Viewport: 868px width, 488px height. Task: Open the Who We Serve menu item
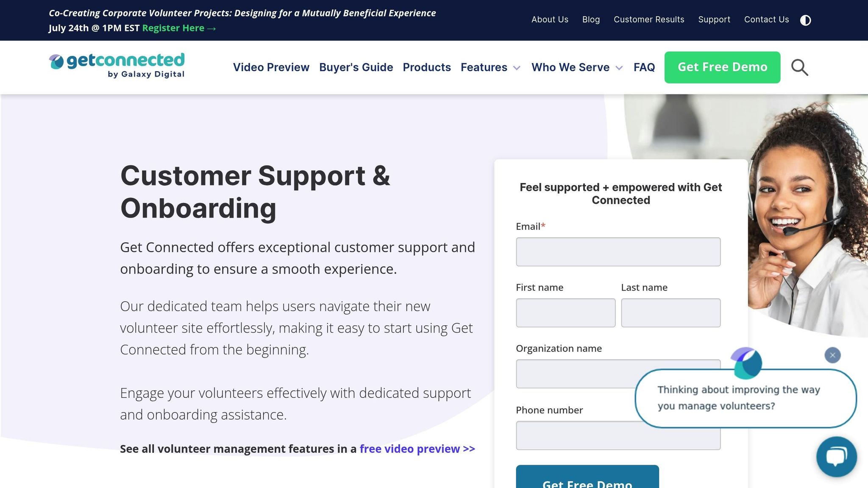point(570,67)
